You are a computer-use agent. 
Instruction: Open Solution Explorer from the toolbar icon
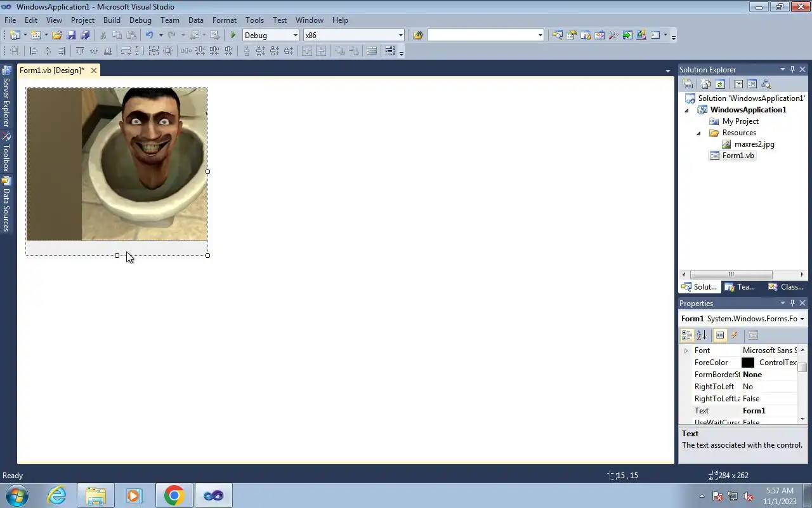click(x=558, y=35)
